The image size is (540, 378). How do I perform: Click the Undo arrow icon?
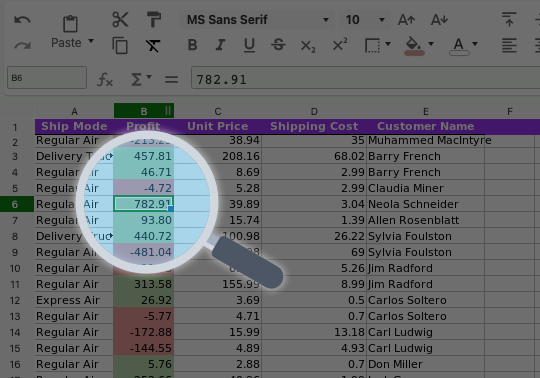point(22,20)
